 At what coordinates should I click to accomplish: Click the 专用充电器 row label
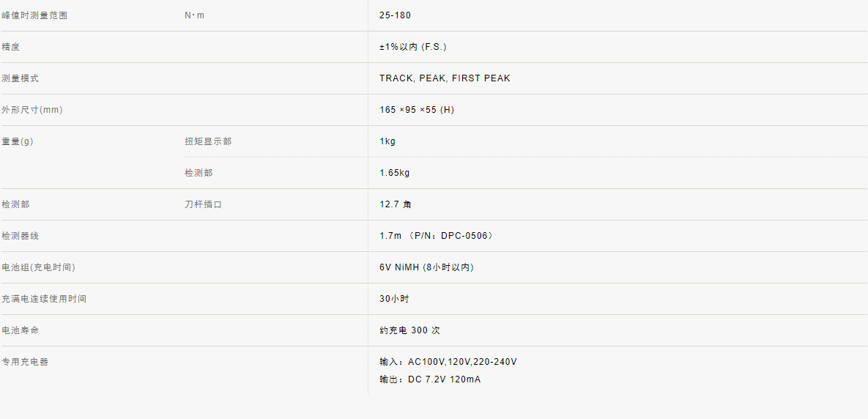click(x=25, y=362)
